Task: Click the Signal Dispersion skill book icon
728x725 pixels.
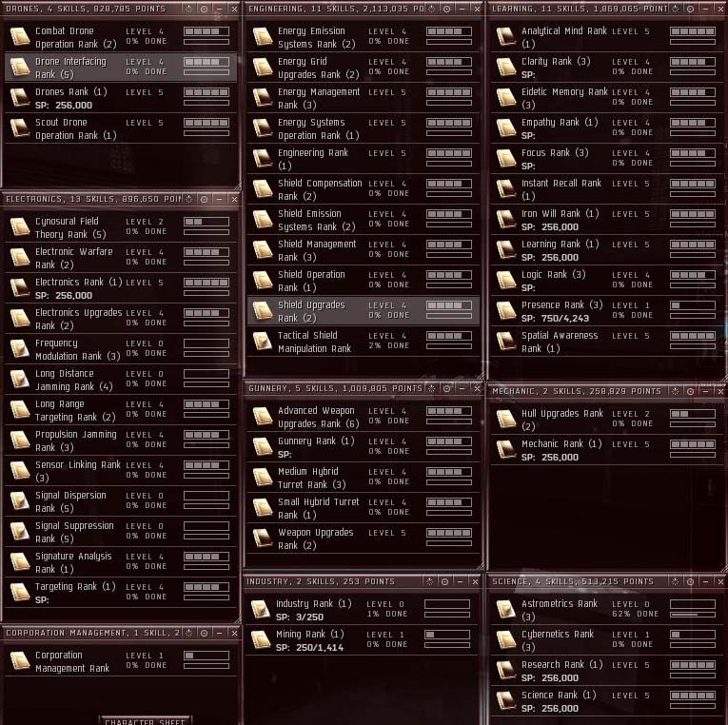Action: coord(19,501)
